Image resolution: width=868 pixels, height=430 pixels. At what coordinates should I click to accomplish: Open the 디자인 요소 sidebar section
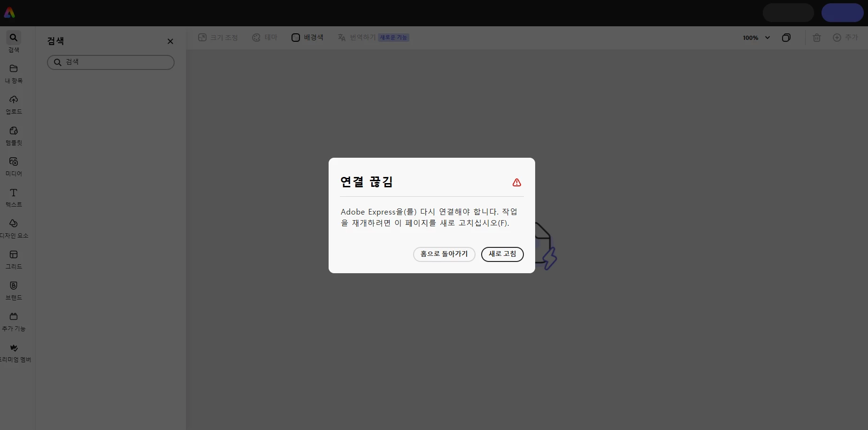[14, 229]
